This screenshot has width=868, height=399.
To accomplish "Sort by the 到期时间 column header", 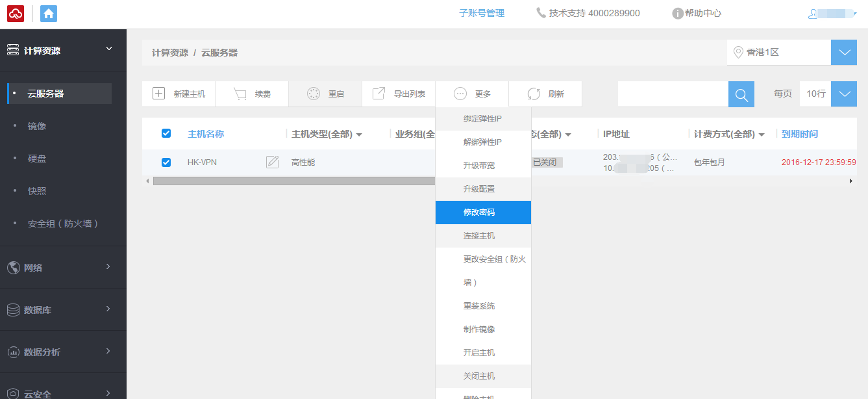I will (x=800, y=134).
